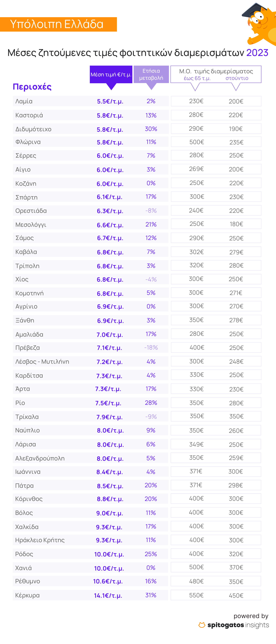276x644 pixels.
Task: Click the έως 65 τ.μ. sub-header
Action: 197,78
